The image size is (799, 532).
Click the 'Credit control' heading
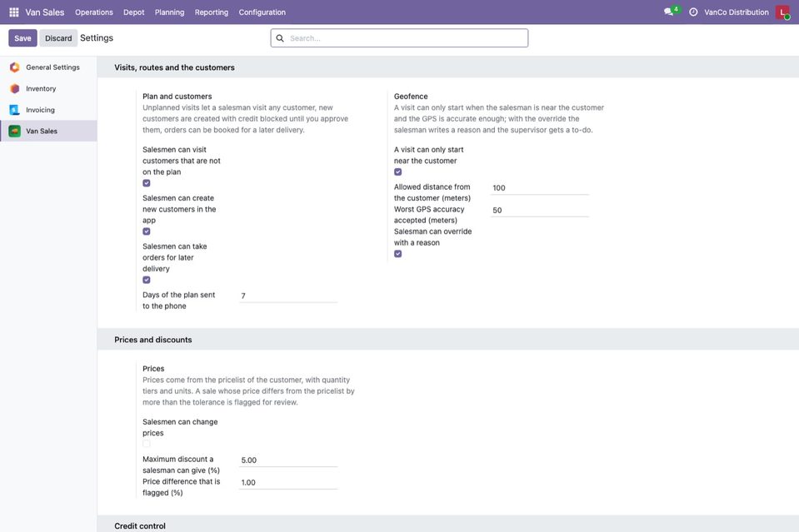click(x=140, y=526)
